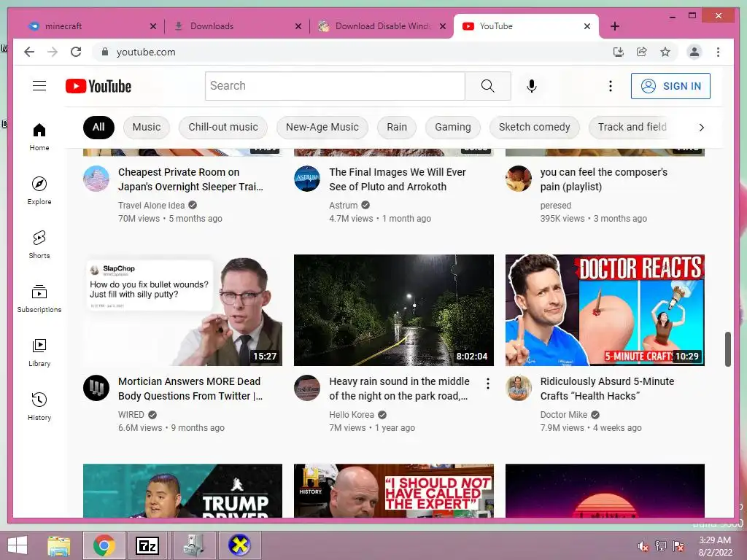The height and width of the screenshot is (560, 747).
Task: Share this page icon
Action: (x=642, y=52)
